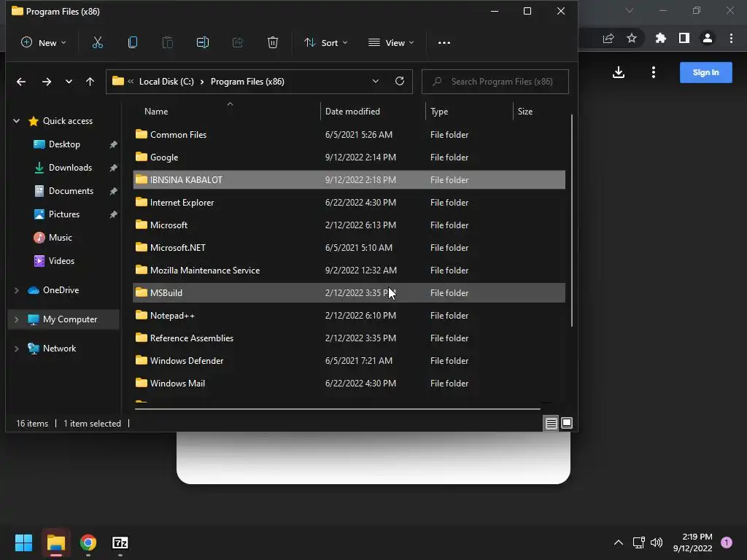747x560 pixels.
Task: Open the Sort dropdown menu
Action: [326, 43]
